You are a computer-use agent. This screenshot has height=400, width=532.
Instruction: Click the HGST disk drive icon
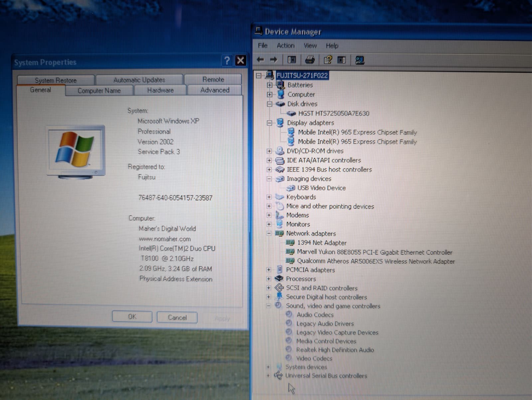(291, 114)
